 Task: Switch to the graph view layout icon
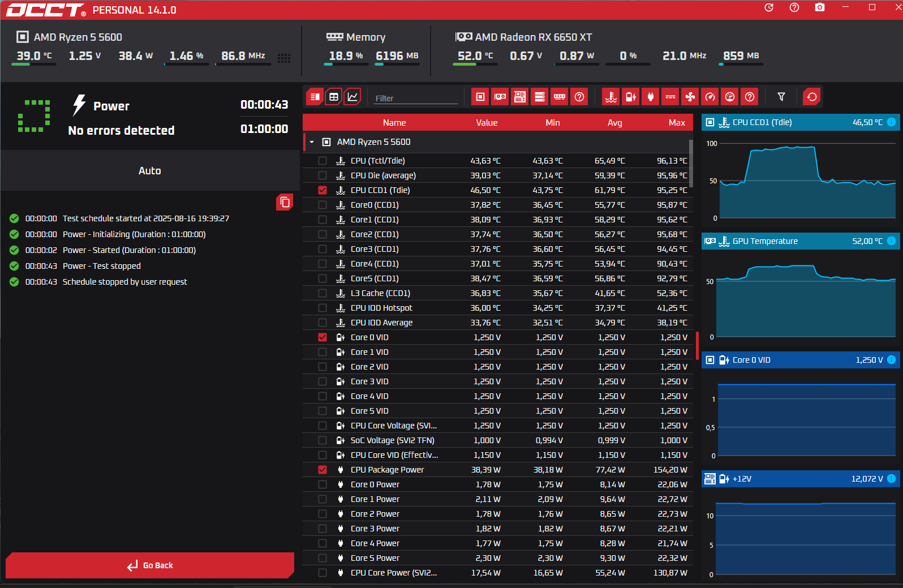[352, 97]
